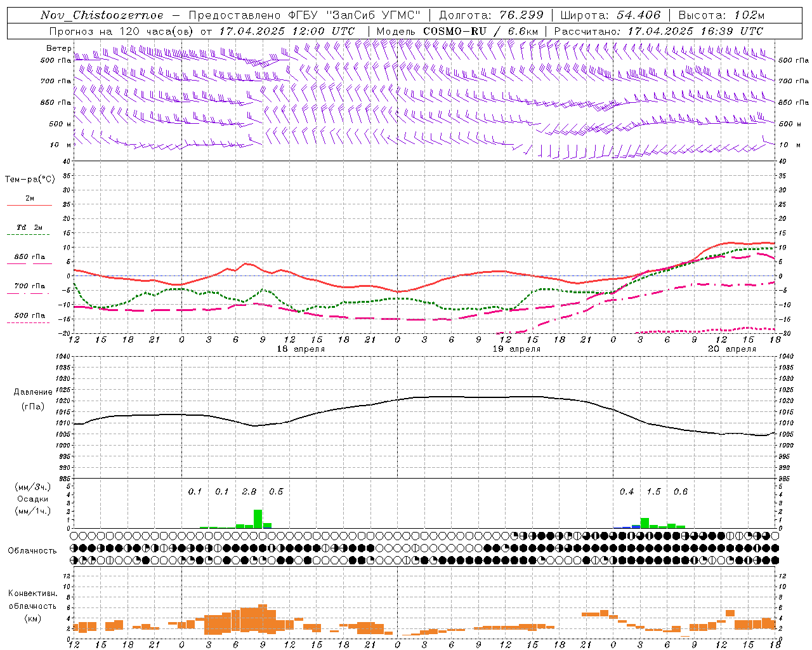Screen dimensions: 812x650
Task: Click the Долгота: 76.299 header field
Action: tap(491, 15)
